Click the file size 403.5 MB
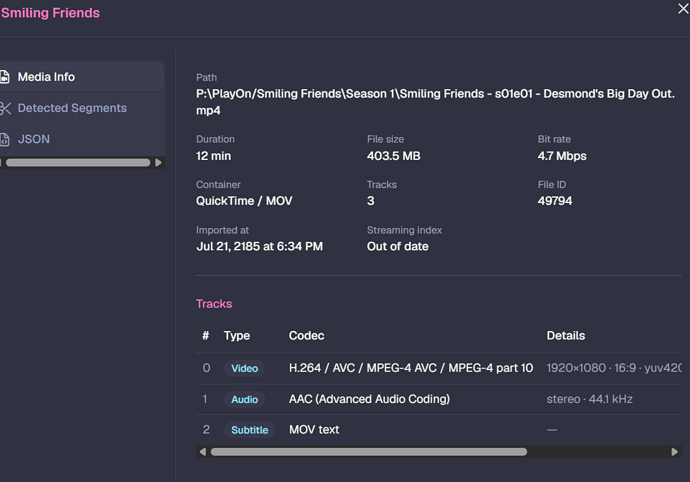The image size is (690, 482). pyautogui.click(x=393, y=156)
